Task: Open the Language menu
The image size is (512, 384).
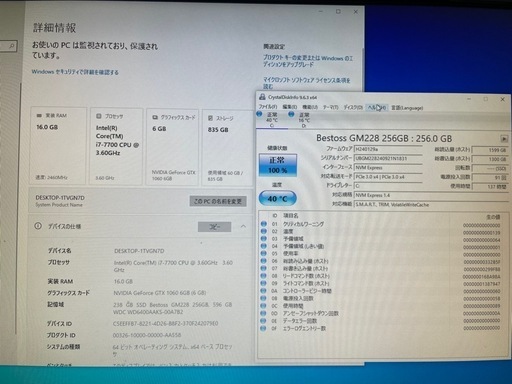Action: tap(407, 108)
